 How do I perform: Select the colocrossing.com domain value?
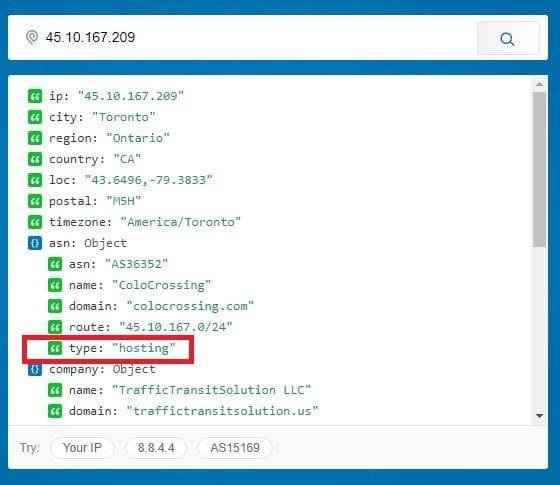(190, 306)
